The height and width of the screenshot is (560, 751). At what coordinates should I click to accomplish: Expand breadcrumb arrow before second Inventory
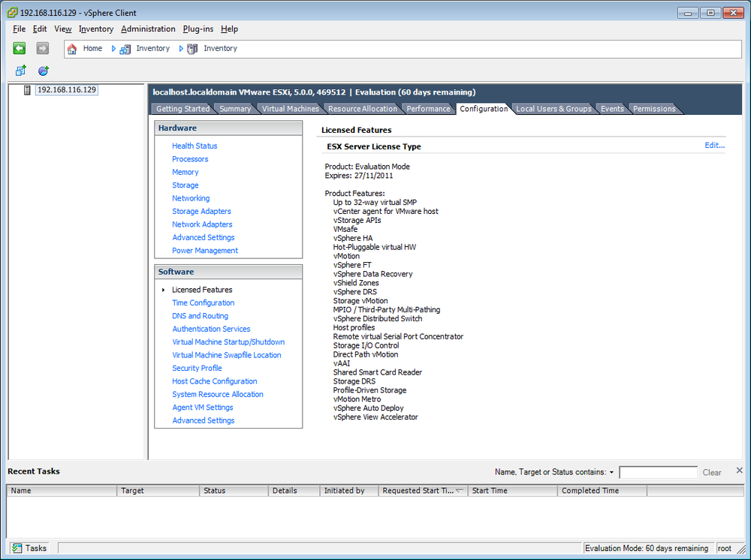(181, 48)
